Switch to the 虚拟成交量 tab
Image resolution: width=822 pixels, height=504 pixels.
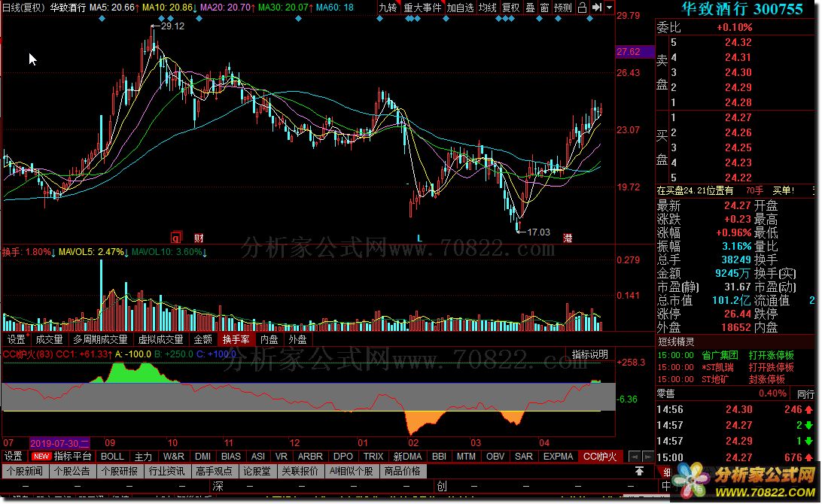(160, 339)
